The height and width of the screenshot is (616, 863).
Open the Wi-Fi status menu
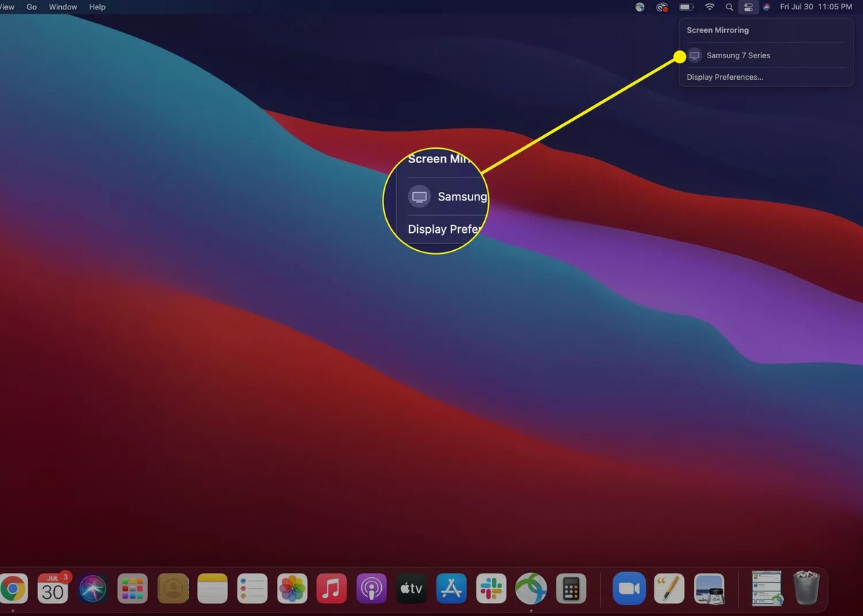[710, 7]
